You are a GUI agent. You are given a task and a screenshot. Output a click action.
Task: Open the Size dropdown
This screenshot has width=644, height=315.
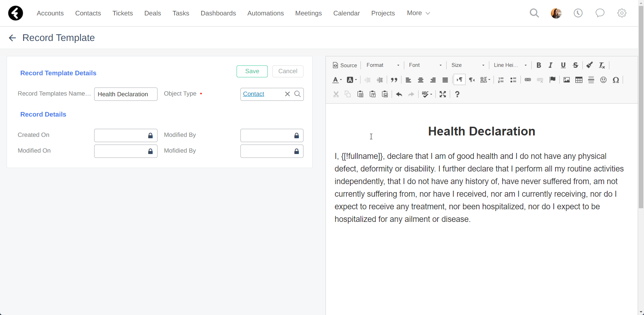pyautogui.click(x=468, y=65)
